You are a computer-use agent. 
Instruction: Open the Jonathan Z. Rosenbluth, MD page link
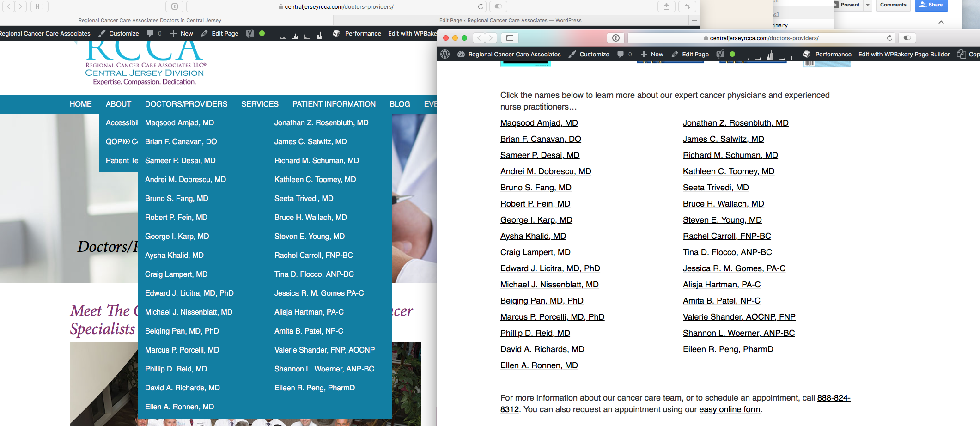[736, 123]
